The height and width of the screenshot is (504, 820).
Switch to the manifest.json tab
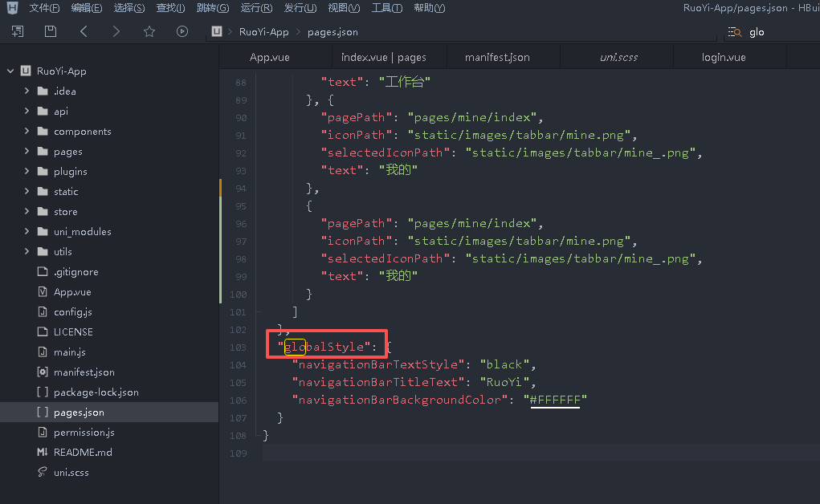tap(497, 57)
